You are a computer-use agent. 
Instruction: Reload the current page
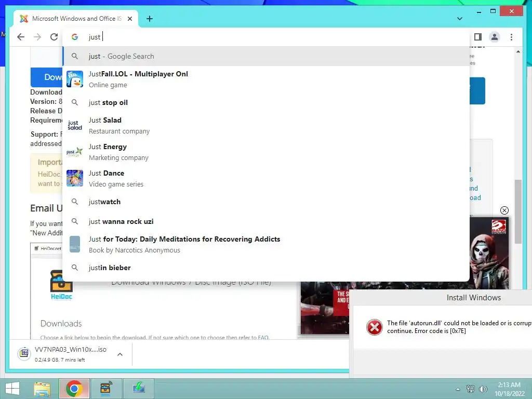(x=54, y=37)
